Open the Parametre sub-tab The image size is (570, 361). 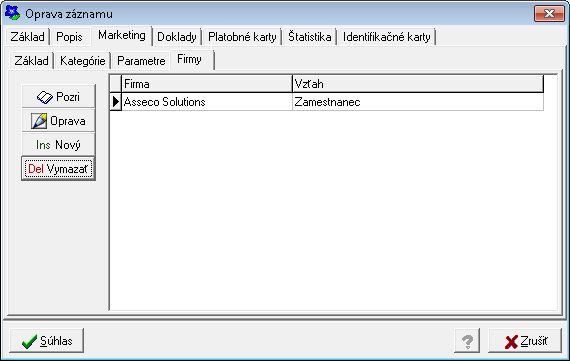(141, 61)
